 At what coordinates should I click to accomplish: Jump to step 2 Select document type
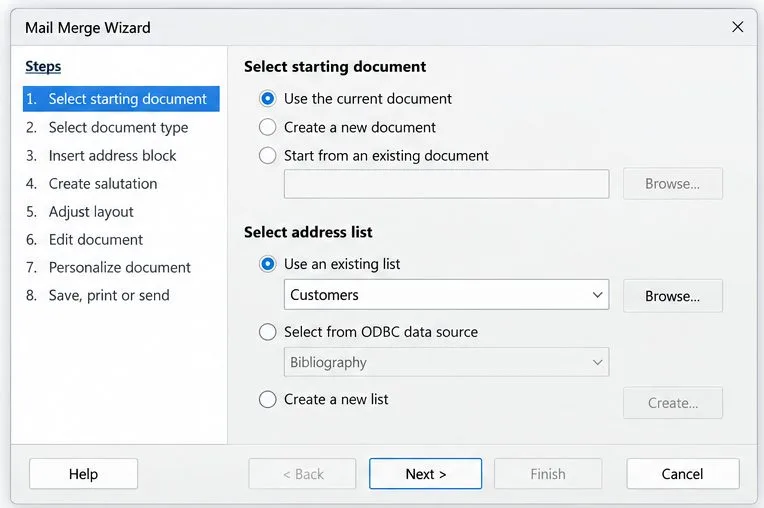107,128
